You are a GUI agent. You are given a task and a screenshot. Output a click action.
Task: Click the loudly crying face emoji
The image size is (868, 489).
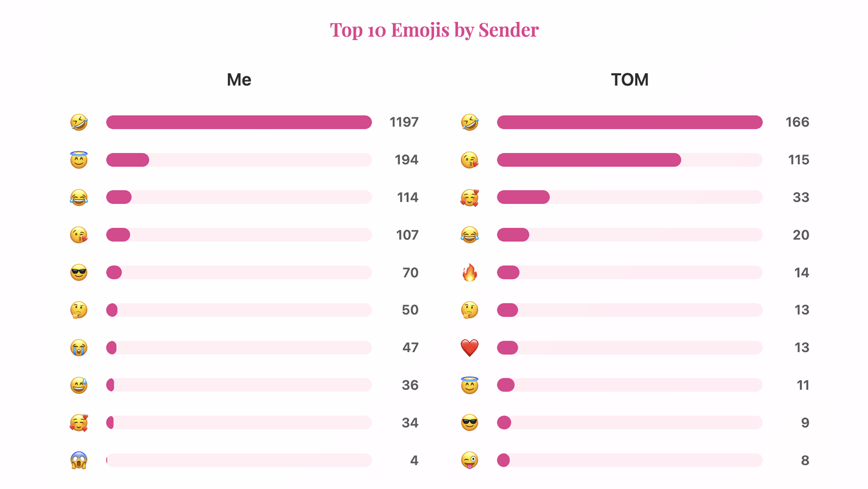pos(79,347)
